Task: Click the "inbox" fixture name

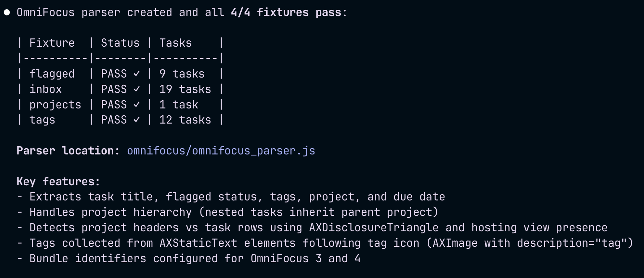Action: point(46,89)
